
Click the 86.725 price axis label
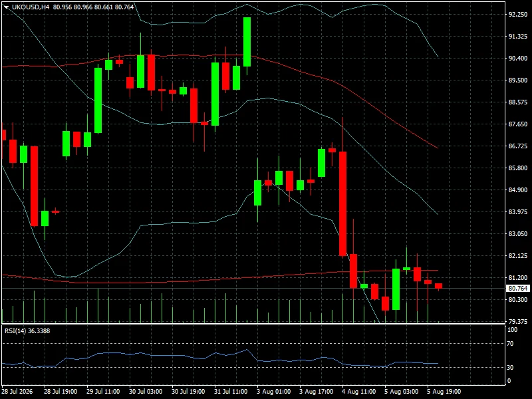click(x=518, y=146)
